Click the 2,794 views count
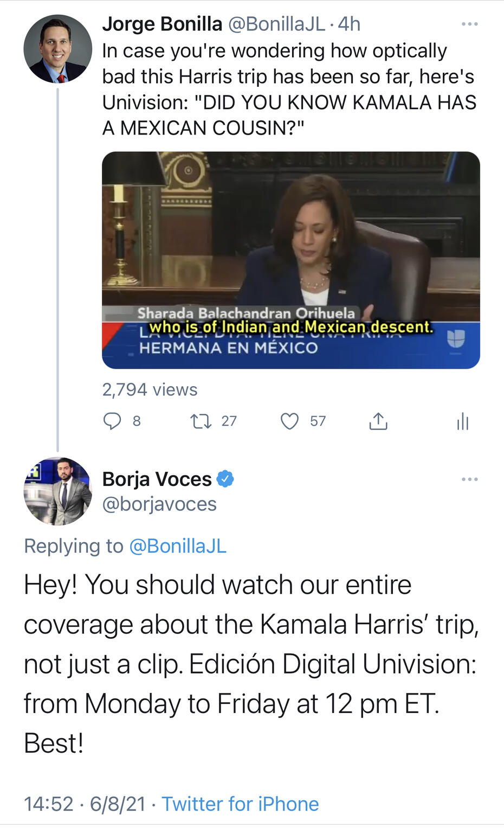Screen dimensions: 504x834 [150, 390]
